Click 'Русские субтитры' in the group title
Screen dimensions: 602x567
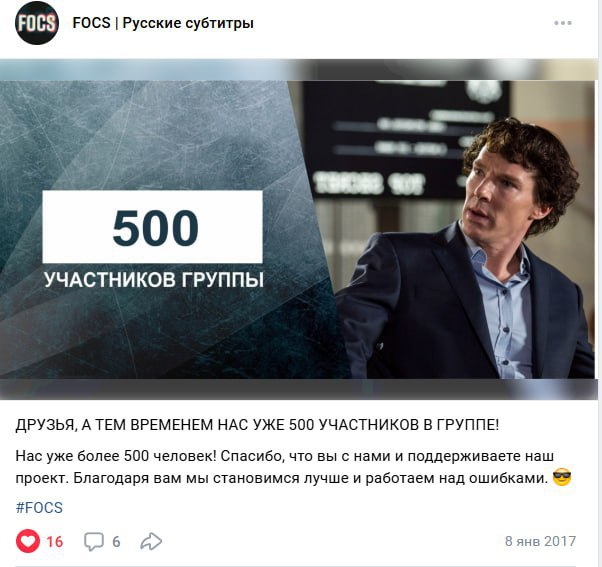point(188,23)
